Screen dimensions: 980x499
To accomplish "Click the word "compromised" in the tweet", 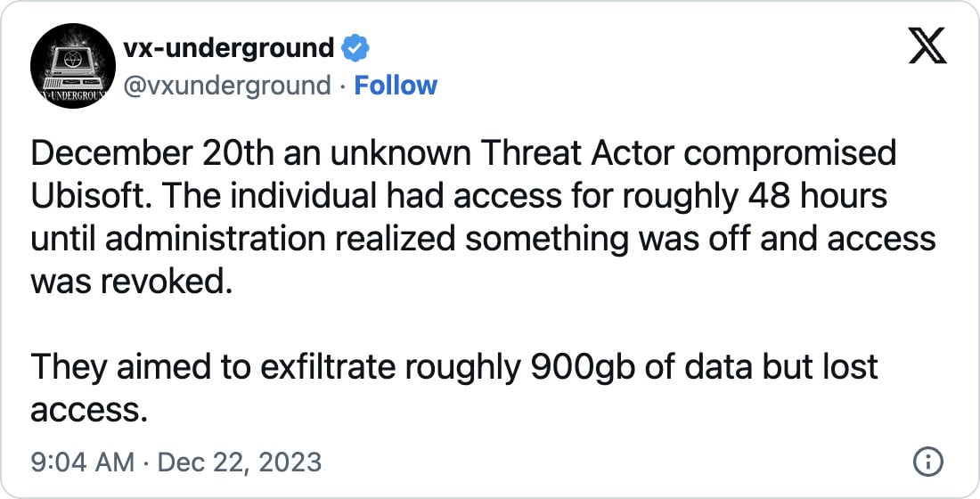I will coord(788,153).
